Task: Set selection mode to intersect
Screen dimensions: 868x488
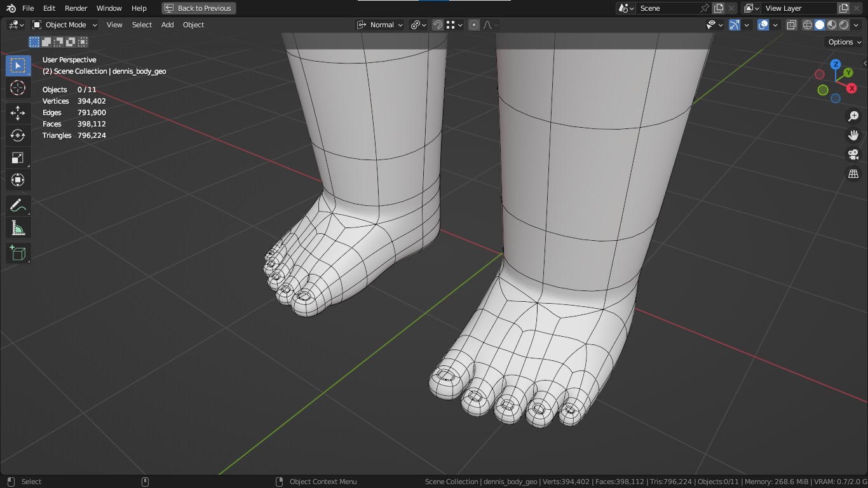Action: pos(83,42)
